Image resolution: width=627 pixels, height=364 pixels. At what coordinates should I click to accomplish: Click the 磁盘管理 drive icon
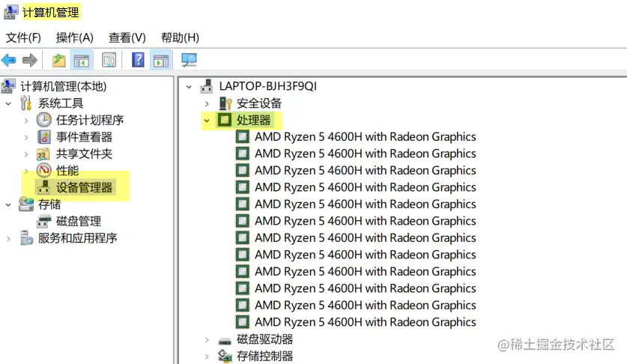click(x=44, y=221)
